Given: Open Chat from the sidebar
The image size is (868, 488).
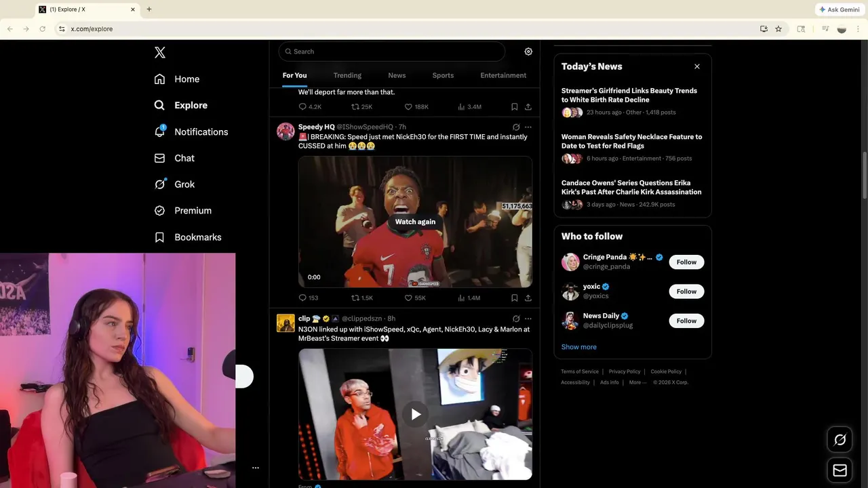Looking at the screenshot, I should tap(174, 158).
